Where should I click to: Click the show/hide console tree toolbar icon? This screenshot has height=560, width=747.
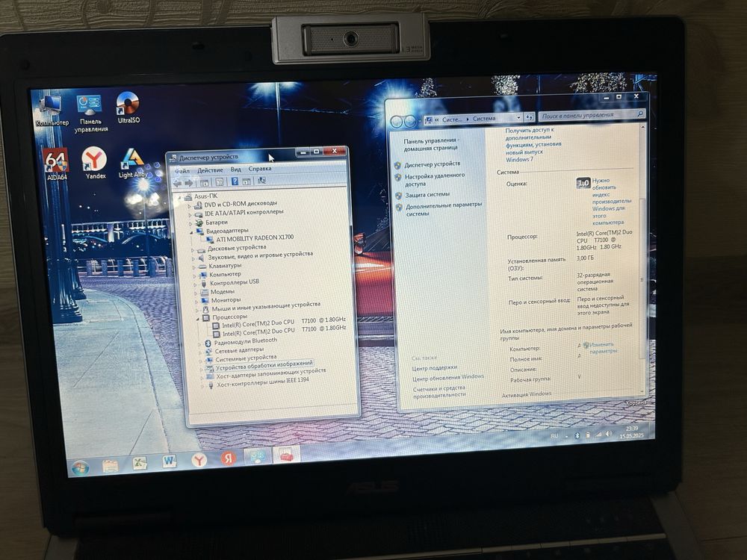(205, 182)
